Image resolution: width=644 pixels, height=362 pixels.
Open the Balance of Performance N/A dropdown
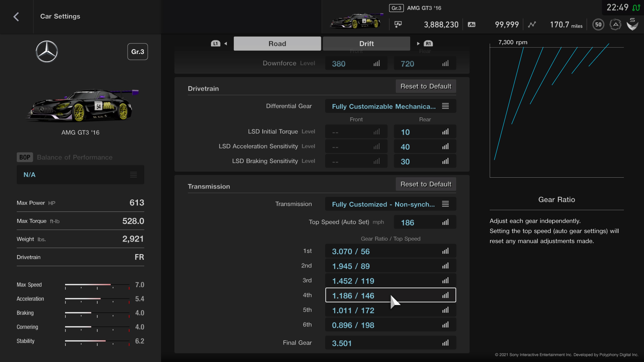(x=80, y=175)
